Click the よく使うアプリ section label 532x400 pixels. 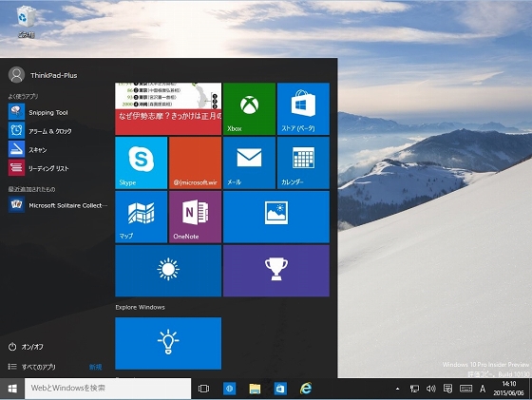click(23, 96)
